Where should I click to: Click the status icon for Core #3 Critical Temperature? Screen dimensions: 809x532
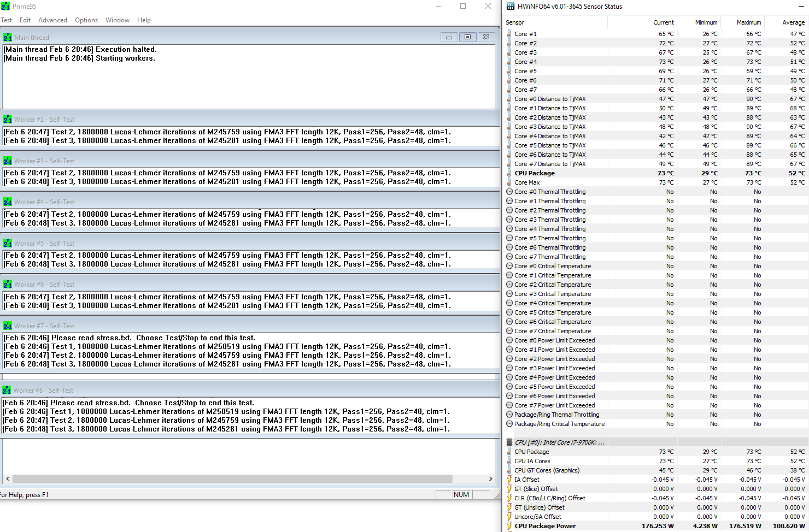tap(509, 294)
